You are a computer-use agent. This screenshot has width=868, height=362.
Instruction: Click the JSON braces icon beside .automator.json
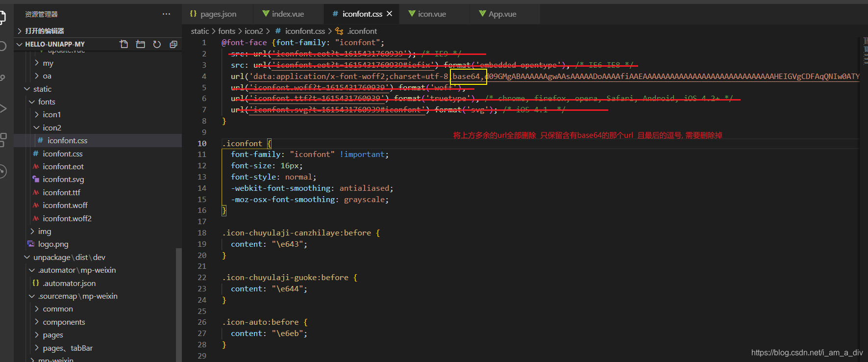(36, 283)
